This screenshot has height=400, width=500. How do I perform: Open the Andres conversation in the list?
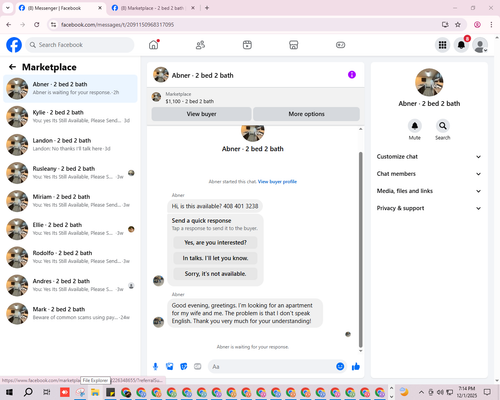click(x=70, y=285)
